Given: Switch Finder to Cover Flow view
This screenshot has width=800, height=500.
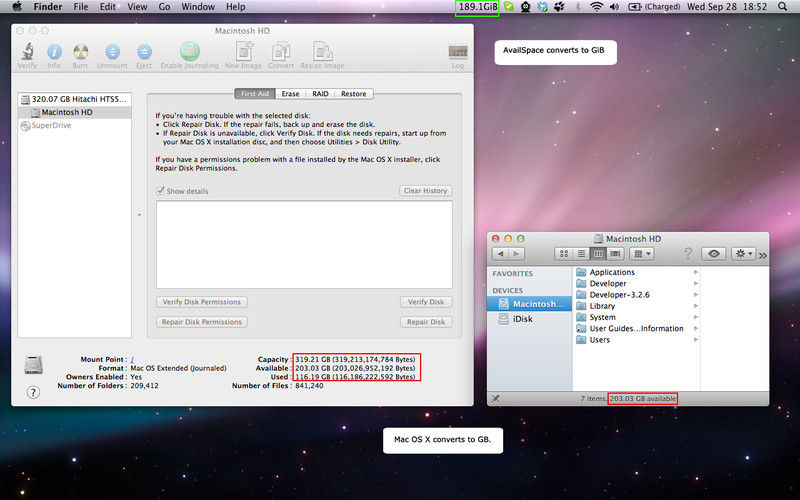Looking at the screenshot, I should 615,254.
